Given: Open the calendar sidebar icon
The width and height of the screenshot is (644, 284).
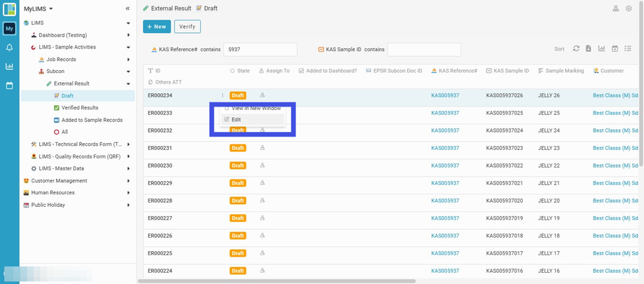Looking at the screenshot, I should pos(9,86).
